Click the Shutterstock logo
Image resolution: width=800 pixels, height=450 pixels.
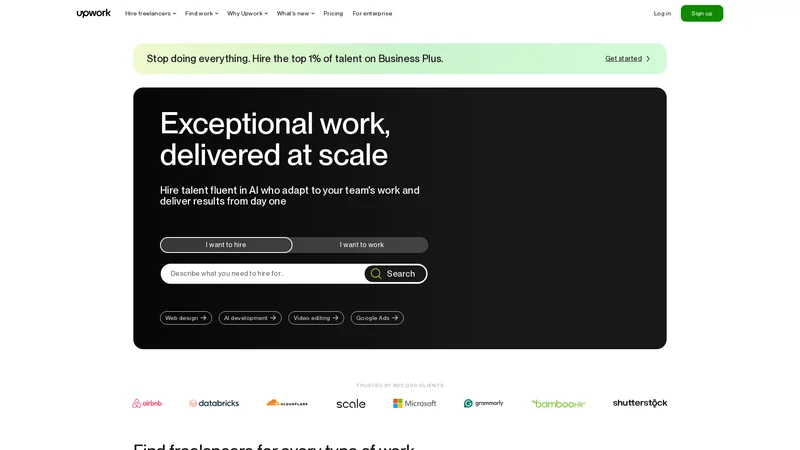point(639,403)
